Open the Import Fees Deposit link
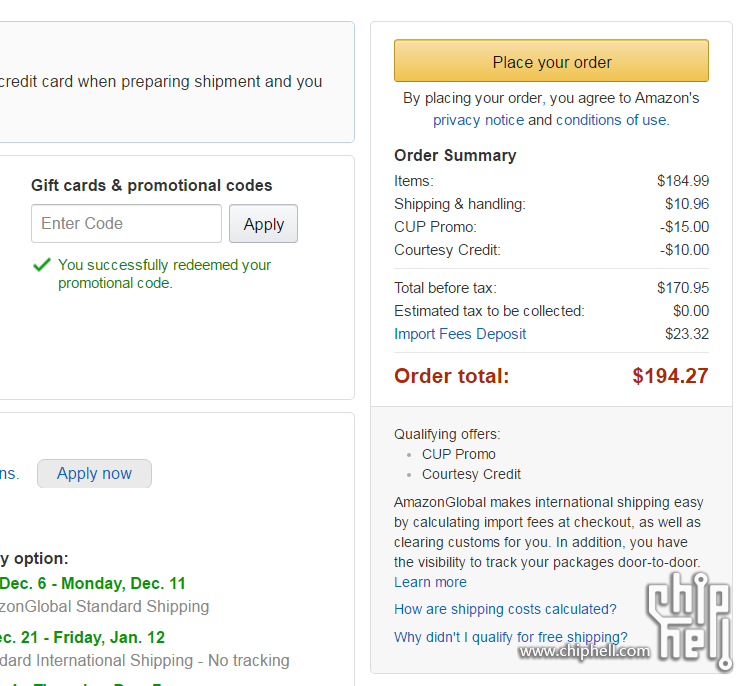 pos(460,334)
